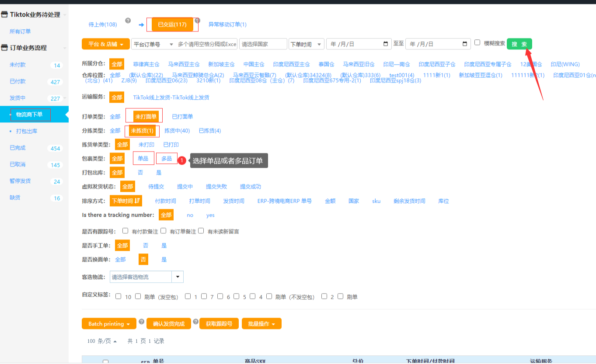Open 物流商下单 in the sidebar
The width and height of the screenshot is (596, 364).
(29, 114)
